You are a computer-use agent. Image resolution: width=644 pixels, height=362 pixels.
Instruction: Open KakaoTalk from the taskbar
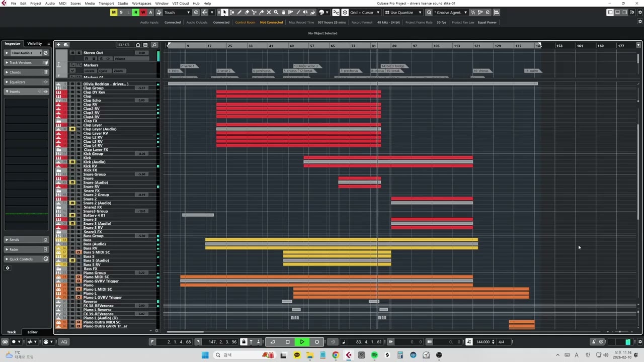click(297, 355)
